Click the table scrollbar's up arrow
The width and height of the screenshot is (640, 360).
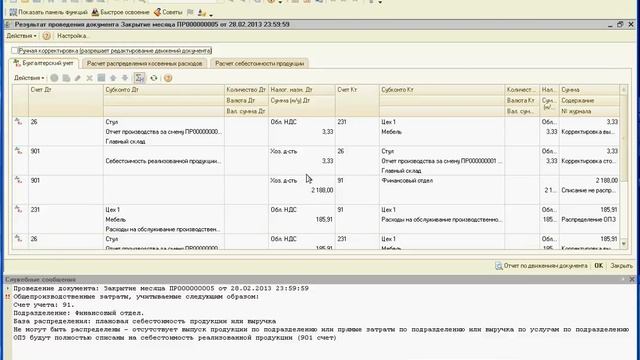click(x=623, y=89)
